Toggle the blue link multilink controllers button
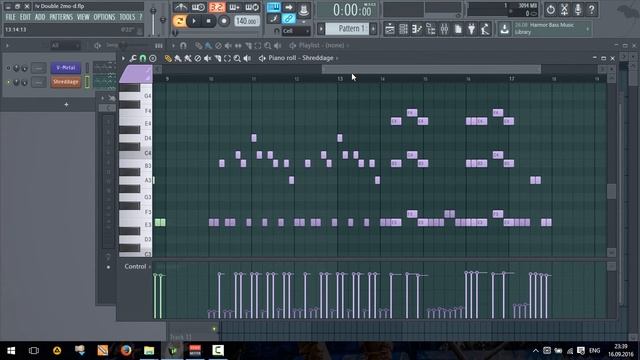Image resolution: width=640 pixels, height=360 pixels. tap(289, 19)
